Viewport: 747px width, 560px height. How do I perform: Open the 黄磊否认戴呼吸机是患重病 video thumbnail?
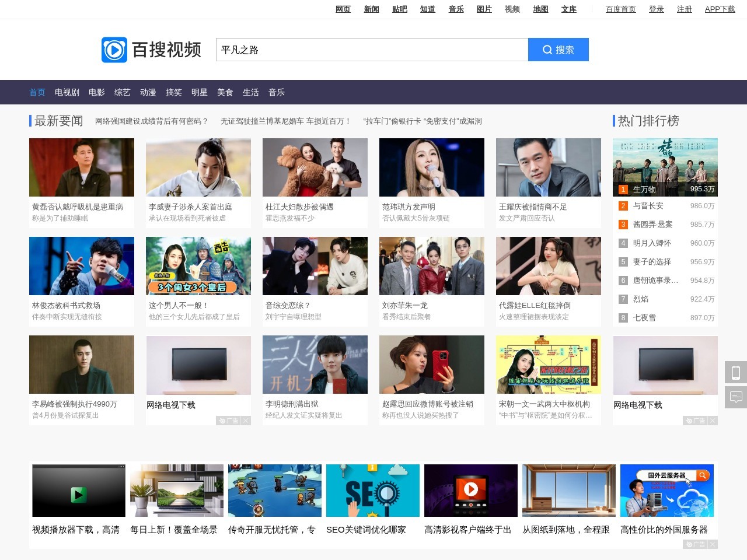coord(82,167)
